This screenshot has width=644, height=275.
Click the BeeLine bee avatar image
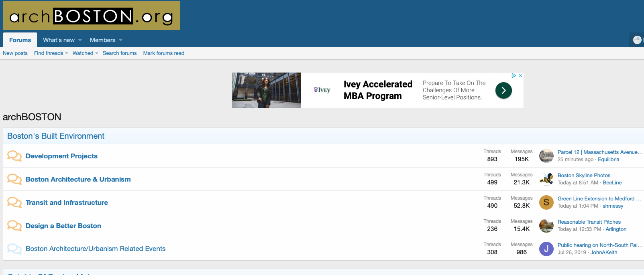point(546,179)
